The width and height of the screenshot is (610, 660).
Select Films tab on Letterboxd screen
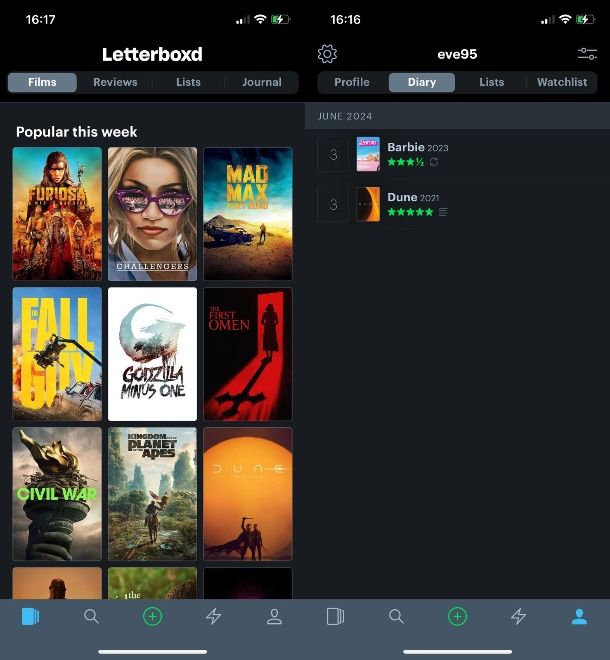tap(42, 82)
